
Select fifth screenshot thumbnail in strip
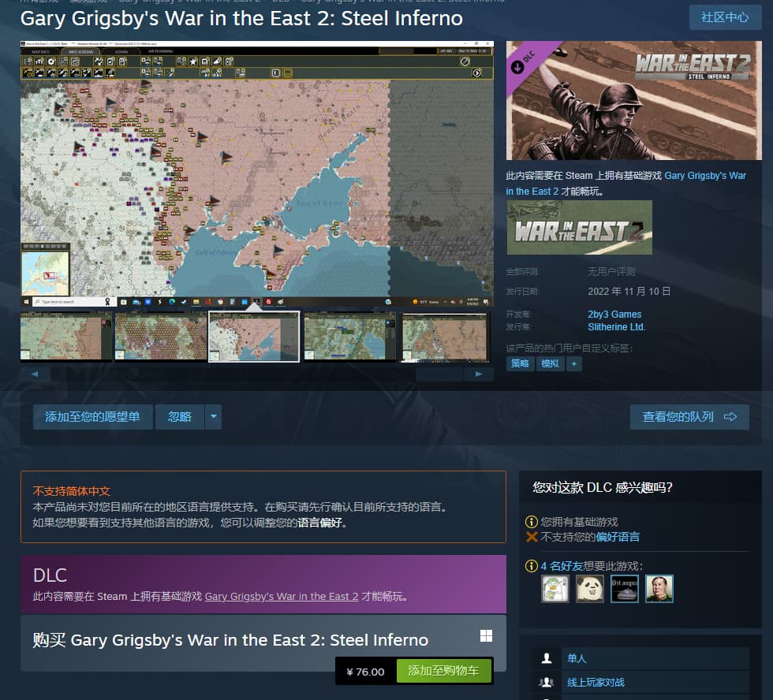point(444,337)
